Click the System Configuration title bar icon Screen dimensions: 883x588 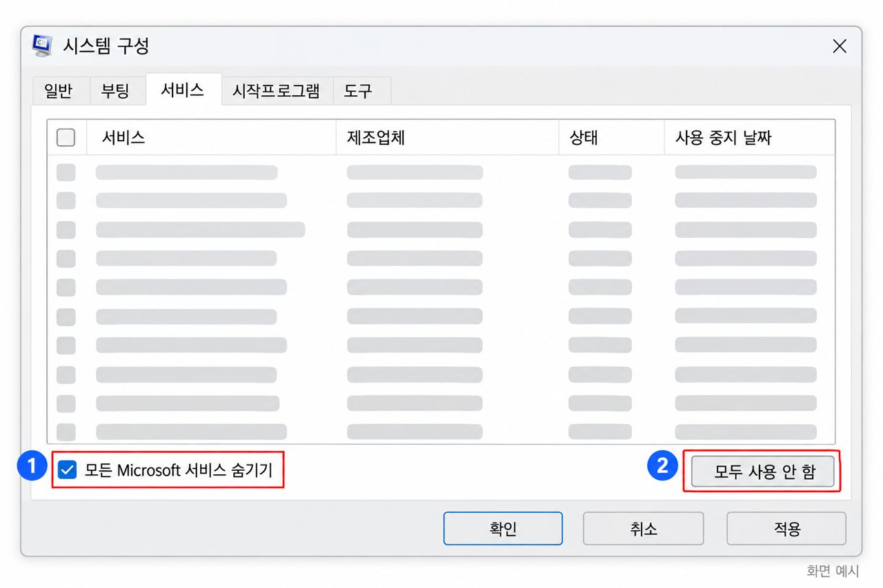click(x=42, y=46)
